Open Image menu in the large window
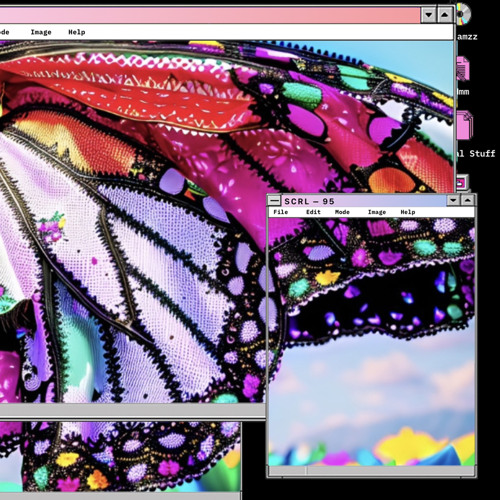 (41, 32)
